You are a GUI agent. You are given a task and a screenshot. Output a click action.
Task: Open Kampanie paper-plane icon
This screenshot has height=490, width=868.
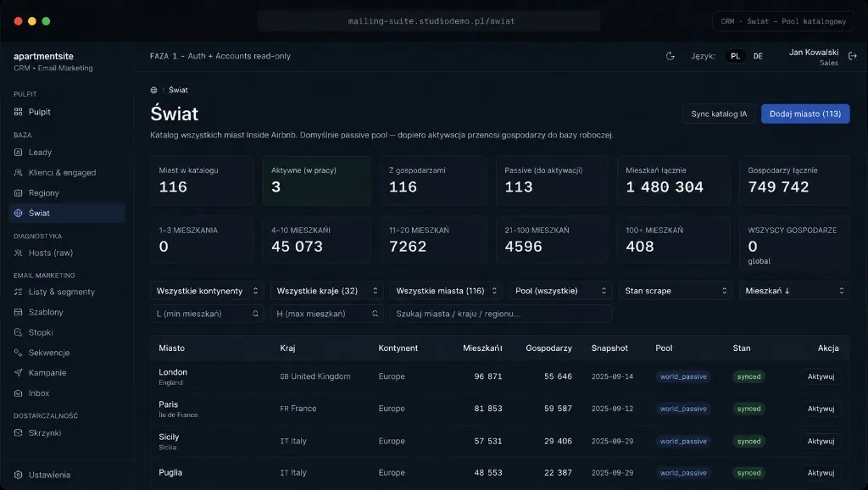19,373
